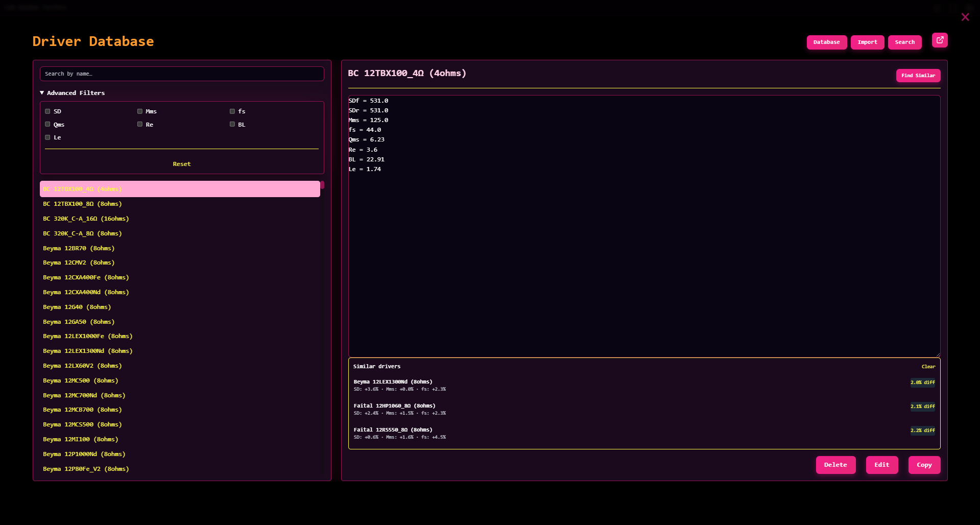980x525 pixels.
Task: Edit the BC 12TBX100 driver
Action: [x=881, y=465]
